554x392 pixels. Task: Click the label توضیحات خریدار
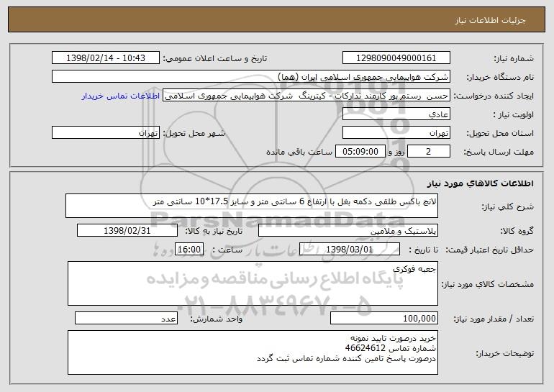[505, 353]
